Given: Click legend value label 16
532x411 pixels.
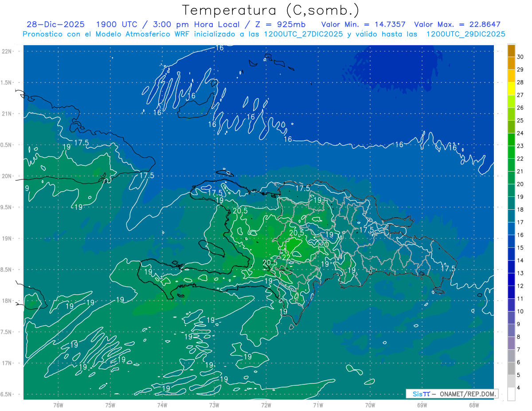Looking at the screenshot, I should 520,235.
